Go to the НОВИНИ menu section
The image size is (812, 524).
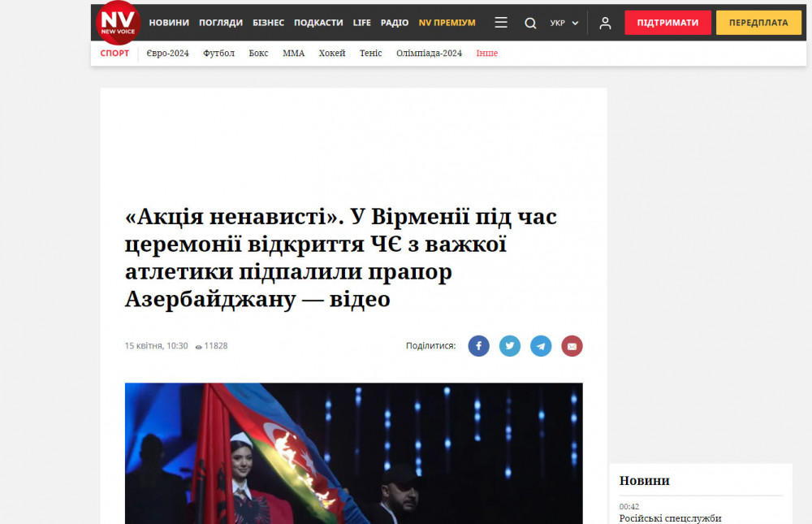[x=169, y=23]
